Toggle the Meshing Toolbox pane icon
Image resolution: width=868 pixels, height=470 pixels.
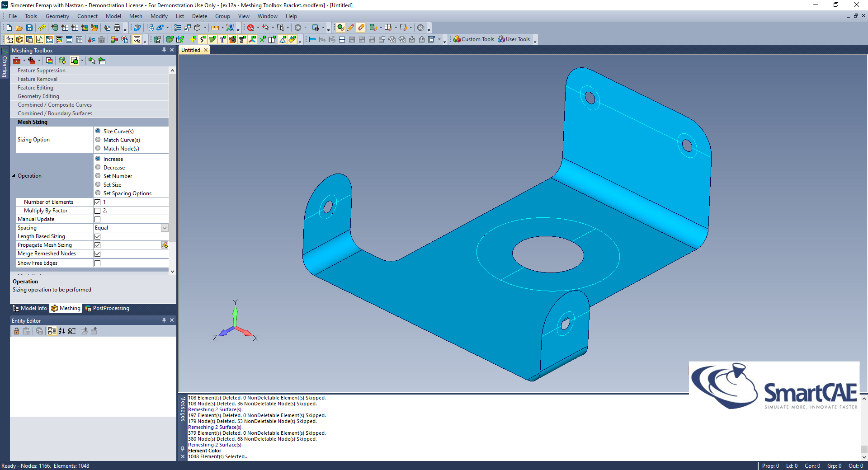click(19, 39)
